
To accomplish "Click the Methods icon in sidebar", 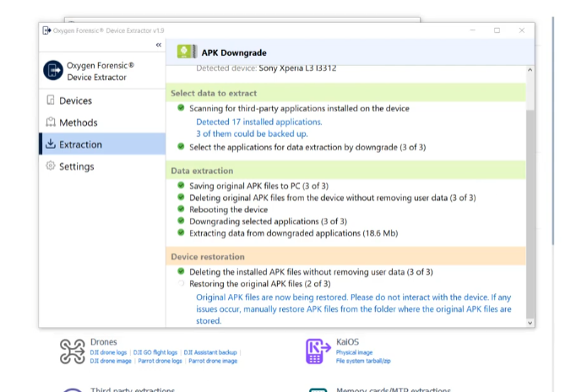I will click(x=51, y=122).
